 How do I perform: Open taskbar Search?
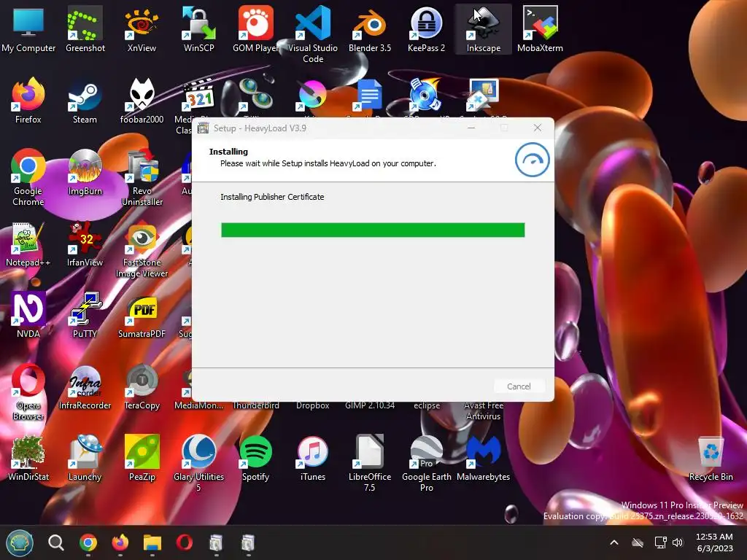[55, 542]
